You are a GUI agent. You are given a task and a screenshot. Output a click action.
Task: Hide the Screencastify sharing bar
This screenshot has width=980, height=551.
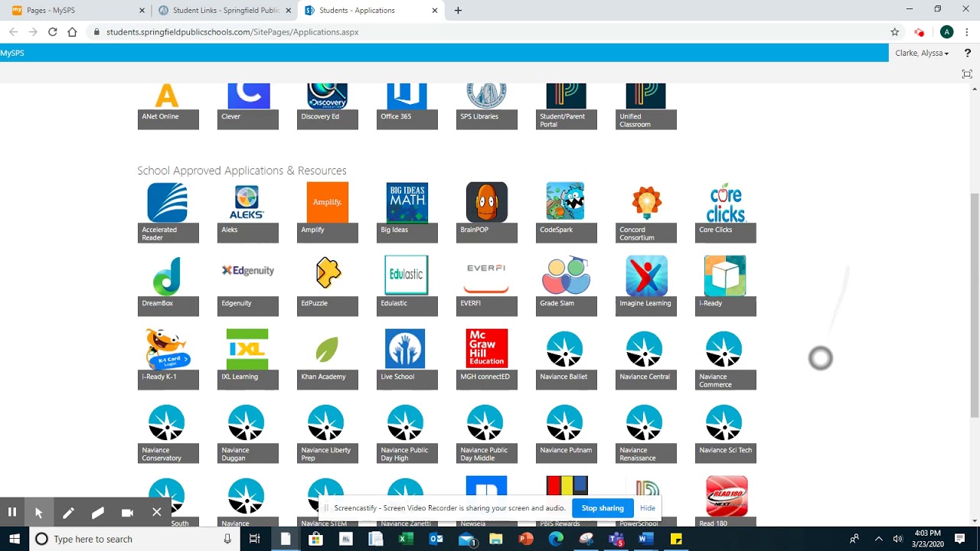pos(648,508)
